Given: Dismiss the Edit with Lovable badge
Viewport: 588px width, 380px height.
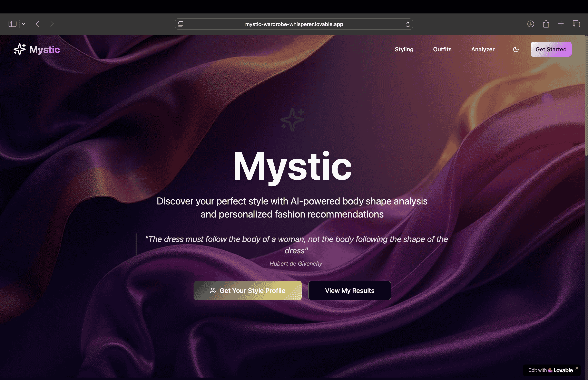Looking at the screenshot, I should 577,368.
